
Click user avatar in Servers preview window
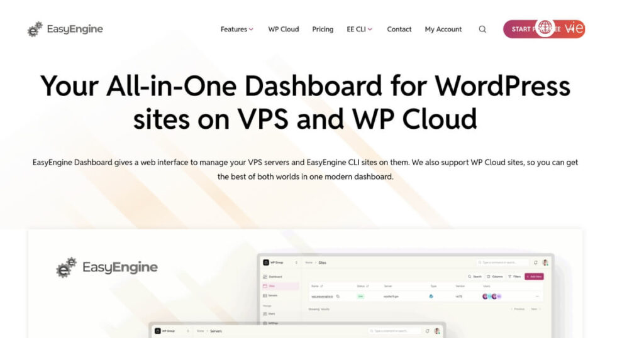(437, 331)
